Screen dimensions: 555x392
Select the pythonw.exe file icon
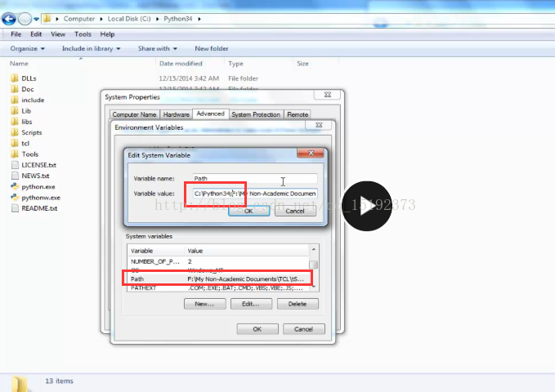(x=15, y=198)
